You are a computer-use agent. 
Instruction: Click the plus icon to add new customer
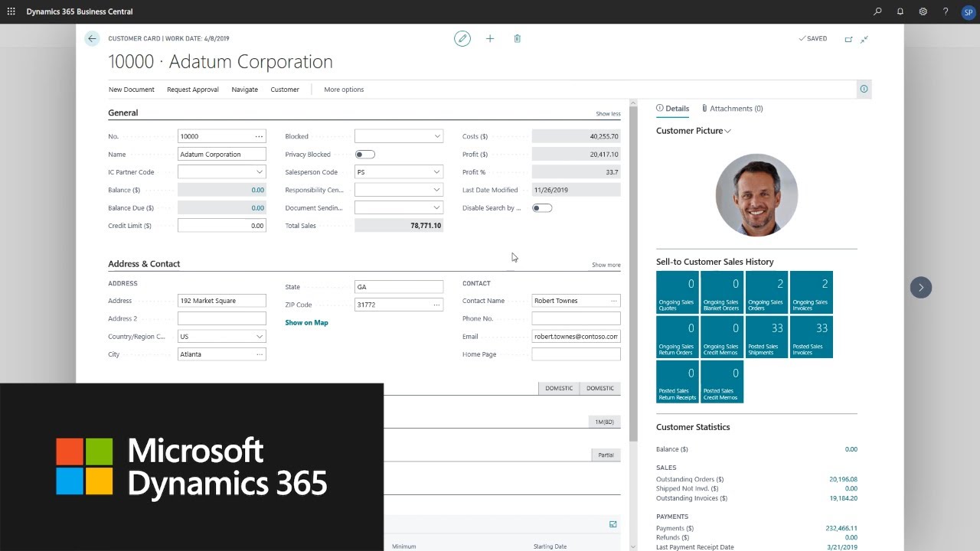tap(490, 38)
